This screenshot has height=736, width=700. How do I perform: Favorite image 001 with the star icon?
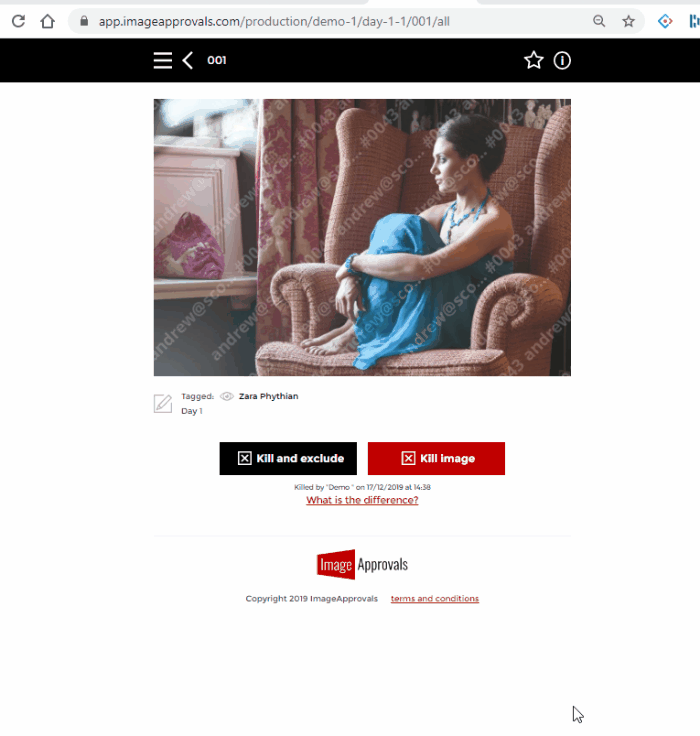click(533, 61)
